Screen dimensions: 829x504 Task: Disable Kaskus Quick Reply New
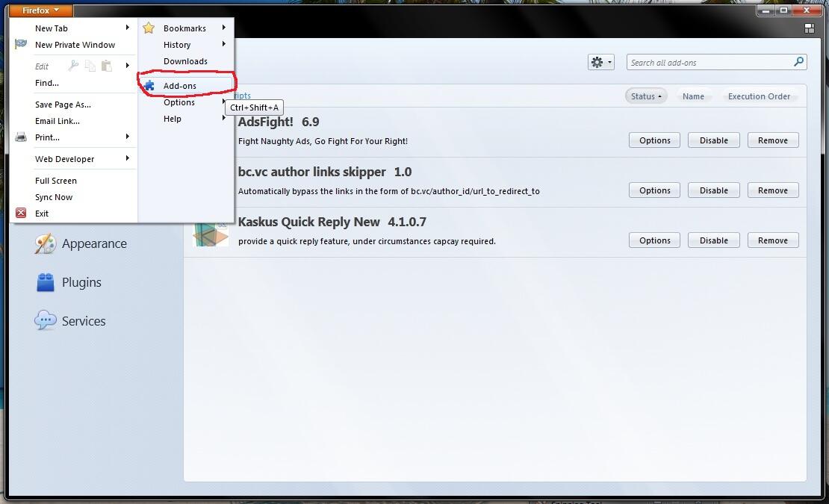tap(714, 240)
